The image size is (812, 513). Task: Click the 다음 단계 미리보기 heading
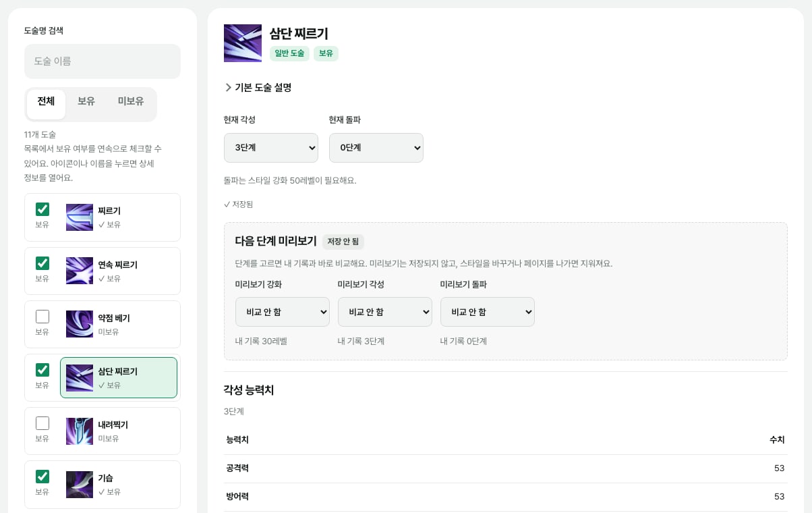pos(276,241)
